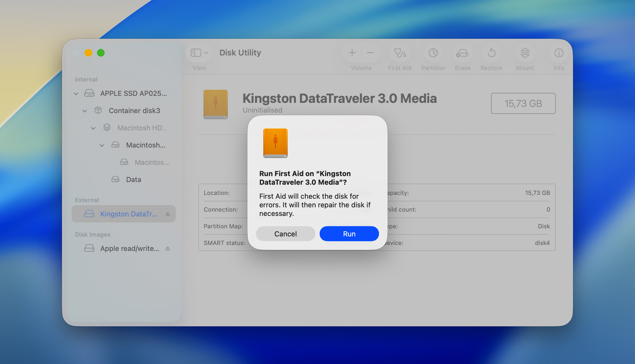Collapse the Macintosh volume chevron
The width and height of the screenshot is (635, 364).
pyautogui.click(x=102, y=145)
